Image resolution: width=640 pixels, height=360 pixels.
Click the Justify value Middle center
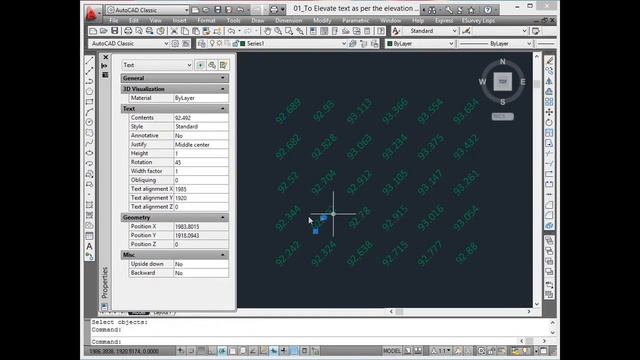tap(201, 144)
